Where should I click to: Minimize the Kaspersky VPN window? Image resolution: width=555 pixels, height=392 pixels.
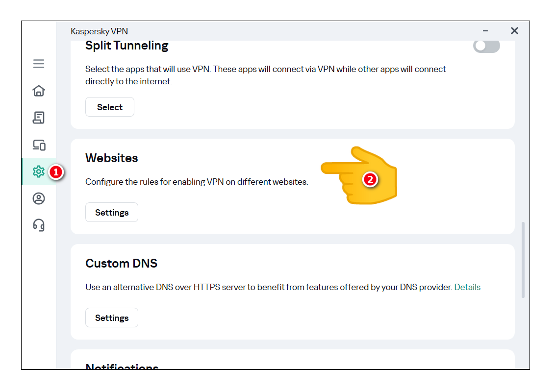tap(485, 31)
